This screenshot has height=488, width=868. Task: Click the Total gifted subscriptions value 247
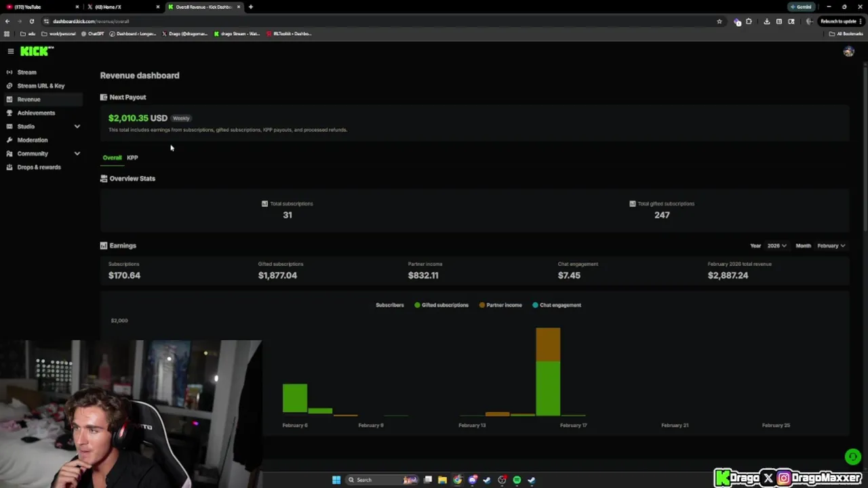coord(662,215)
